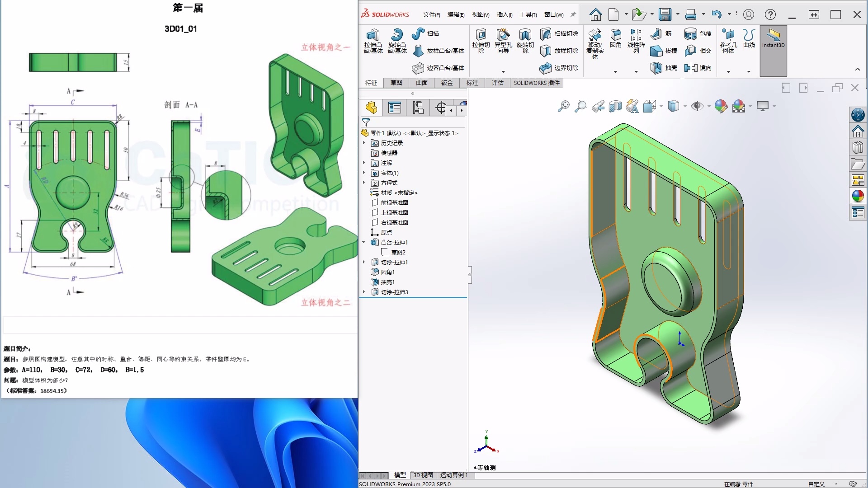The height and width of the screenshot is (488, 868).
Task: Expand the 凸台-拉伸1 feature node
Action: click(x=364, y=242)
